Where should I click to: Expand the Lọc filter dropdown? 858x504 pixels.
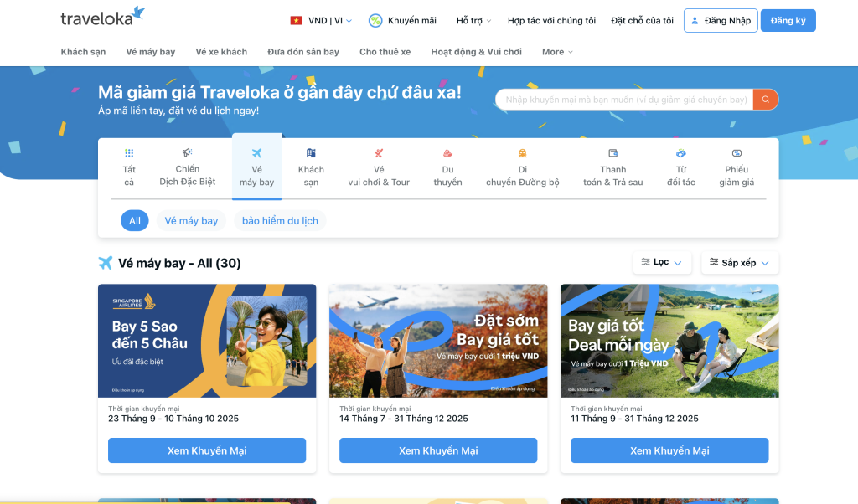click(x=662, y=262)
